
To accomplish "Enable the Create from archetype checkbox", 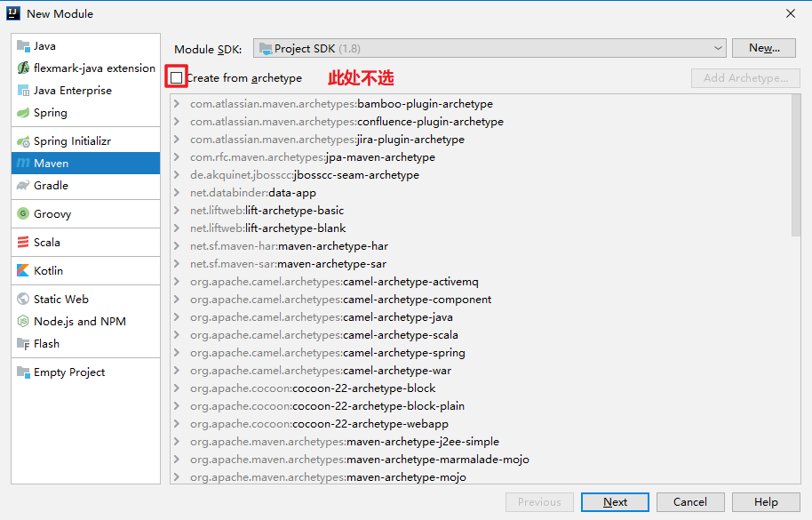I will coord(176,77).
